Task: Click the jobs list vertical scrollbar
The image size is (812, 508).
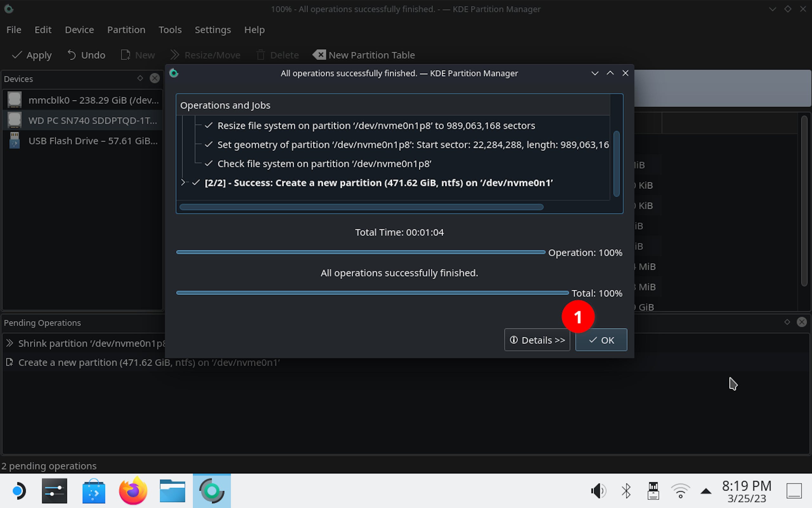Action: click(616, 163)
